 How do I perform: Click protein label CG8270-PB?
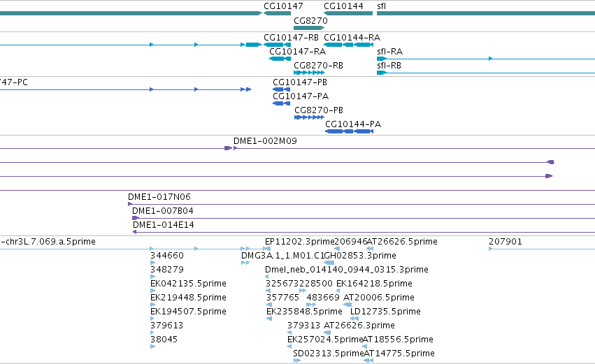[x=319, y=110]
